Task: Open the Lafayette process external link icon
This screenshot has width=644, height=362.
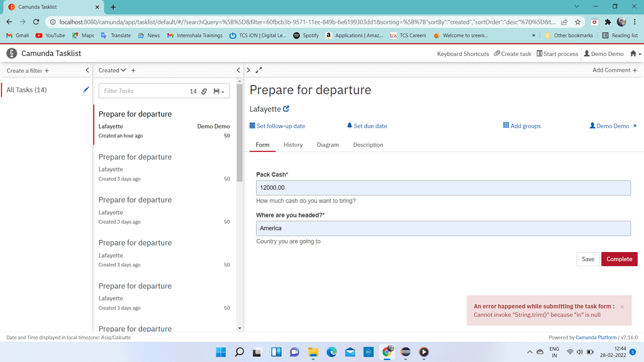Action: pyautogui.click(x=286, y=109)
